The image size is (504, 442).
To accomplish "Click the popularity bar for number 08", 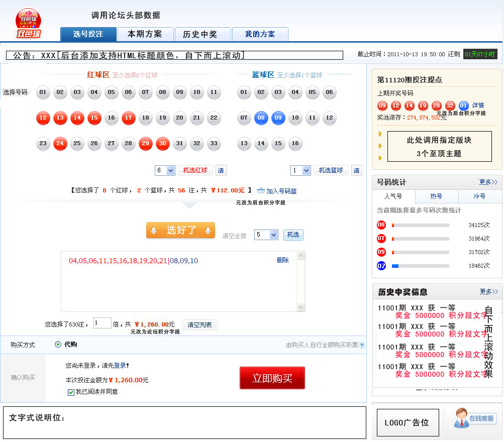I will (420, 225).
